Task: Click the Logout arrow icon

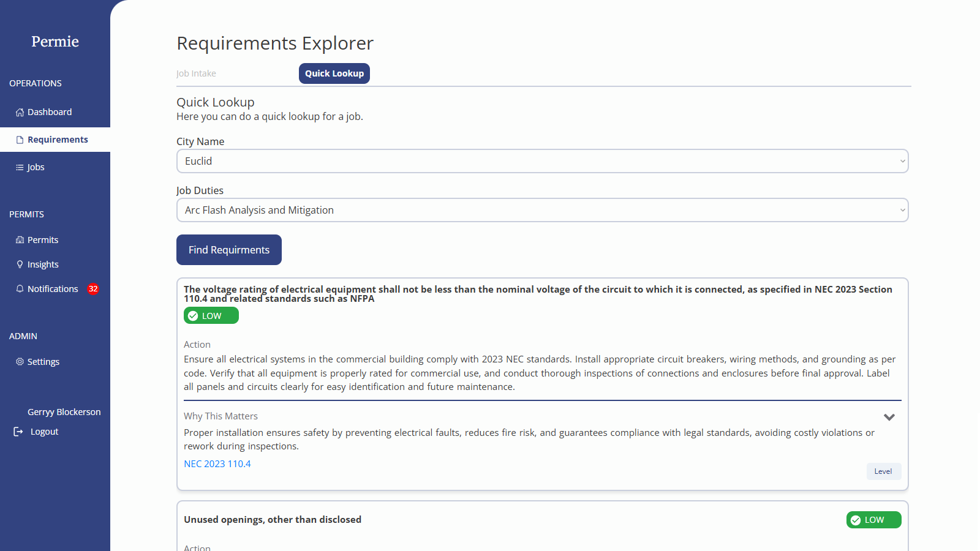Action: (x=18, y=432)
